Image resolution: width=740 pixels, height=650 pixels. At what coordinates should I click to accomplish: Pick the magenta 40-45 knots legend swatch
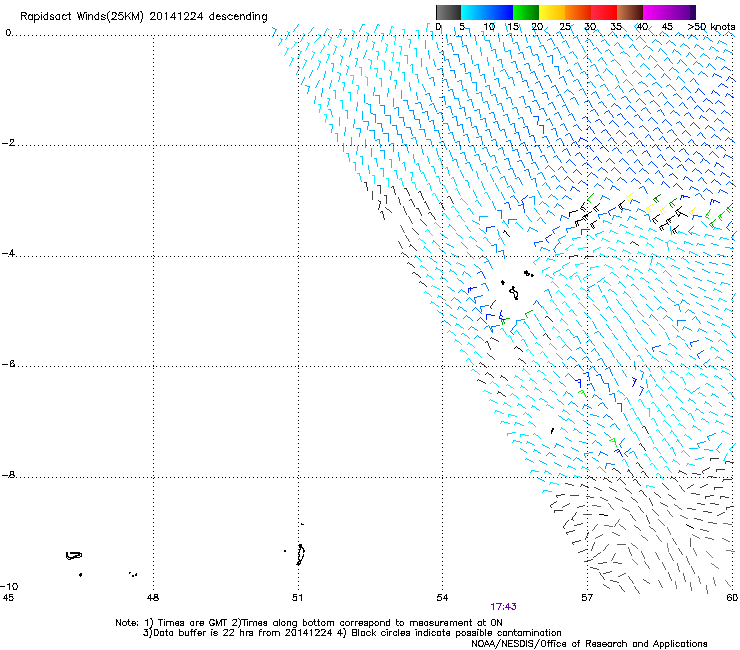(656, 12)
